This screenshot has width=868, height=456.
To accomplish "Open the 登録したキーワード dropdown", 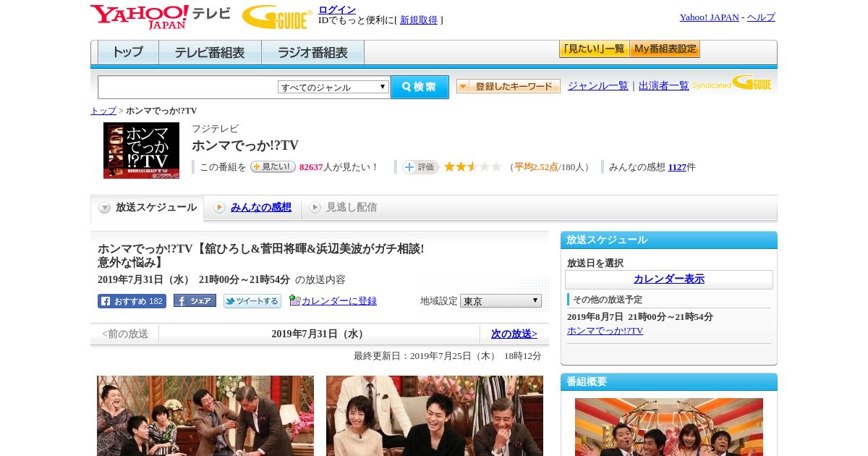I will (508, 86).
